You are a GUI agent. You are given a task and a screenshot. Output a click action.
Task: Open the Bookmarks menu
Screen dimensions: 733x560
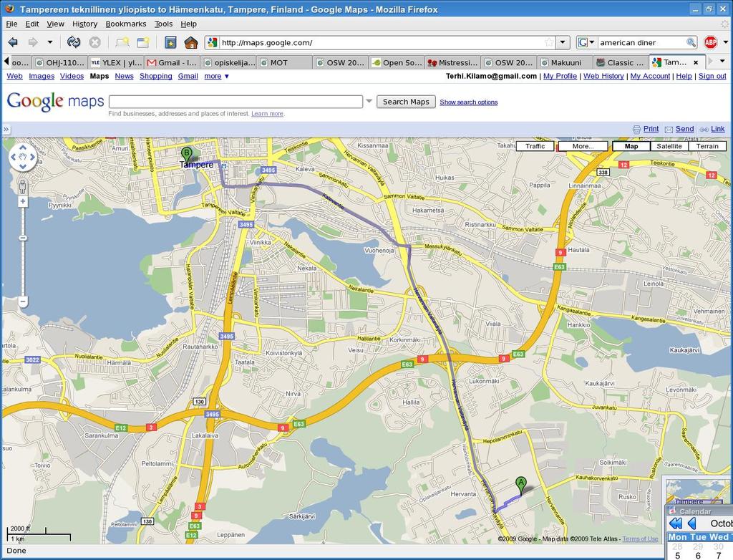[126, 24]
